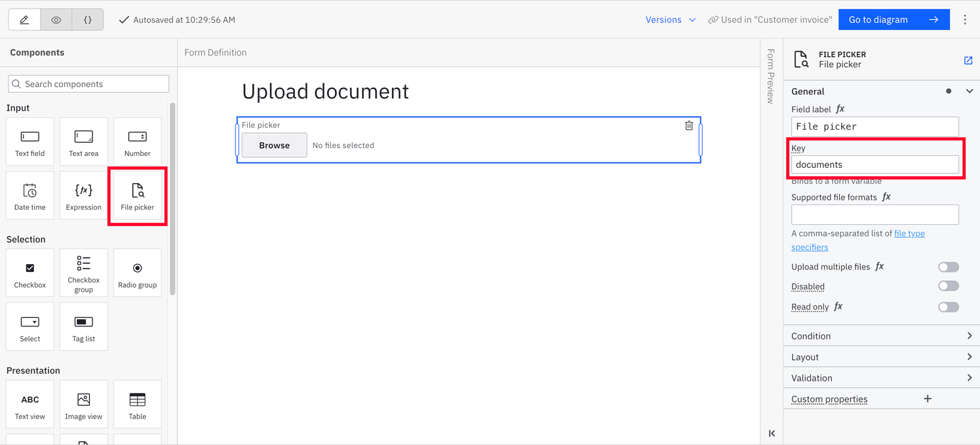980x445 pixels.
Task: Click the Search components field
Action: pos(88,83)
